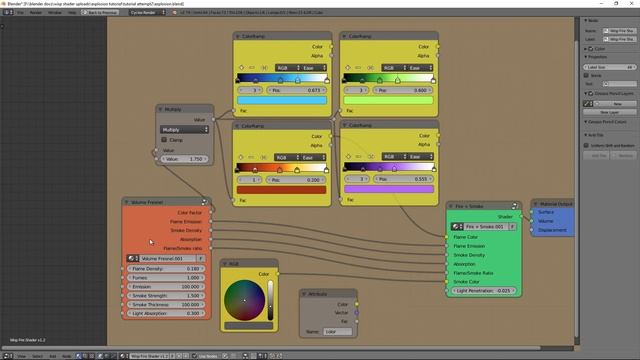
Task: Add a color stop in blue ColorRamp
Action: pyautogui.click(x=241, y=67)
